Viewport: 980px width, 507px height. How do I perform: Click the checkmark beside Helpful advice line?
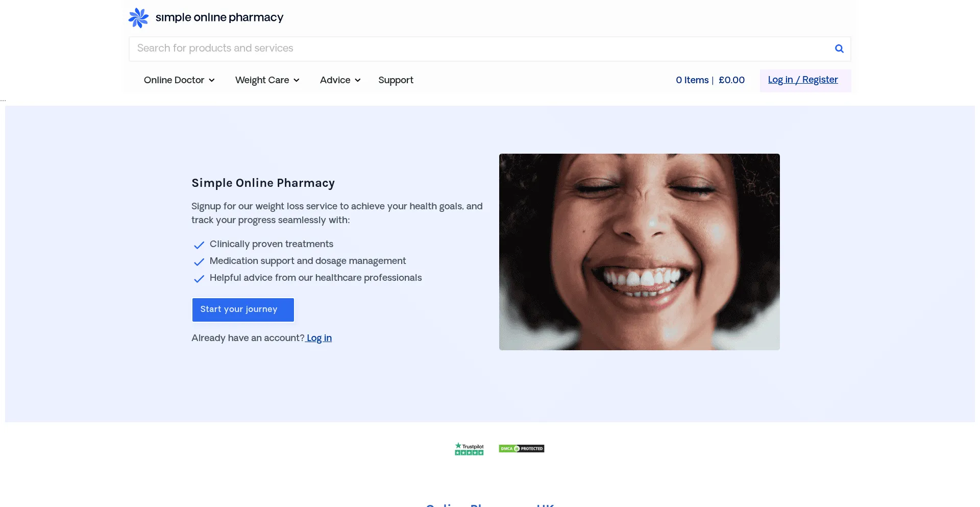pyautogui.click(x=199, y=279)
